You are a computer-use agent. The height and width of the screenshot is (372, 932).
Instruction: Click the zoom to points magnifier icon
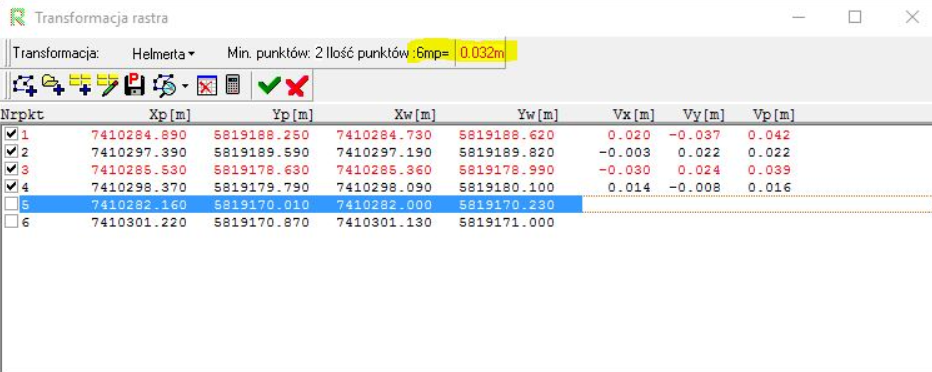pos(164,86)
